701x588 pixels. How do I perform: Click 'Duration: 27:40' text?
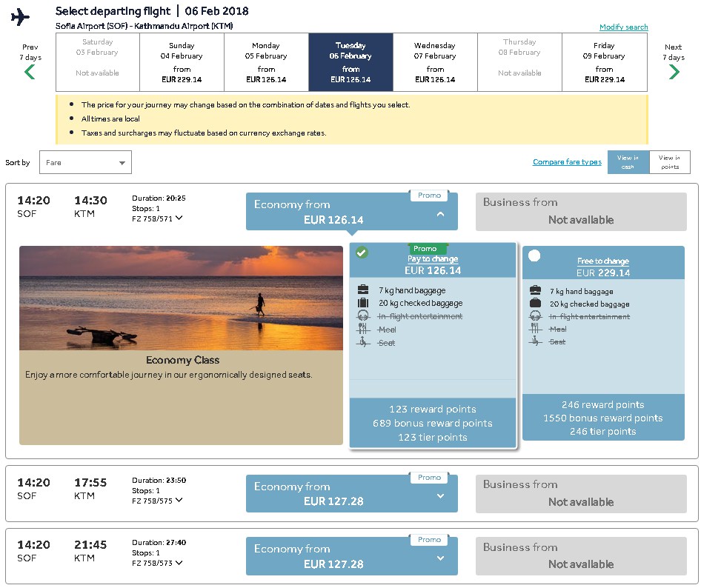(159, 542)
